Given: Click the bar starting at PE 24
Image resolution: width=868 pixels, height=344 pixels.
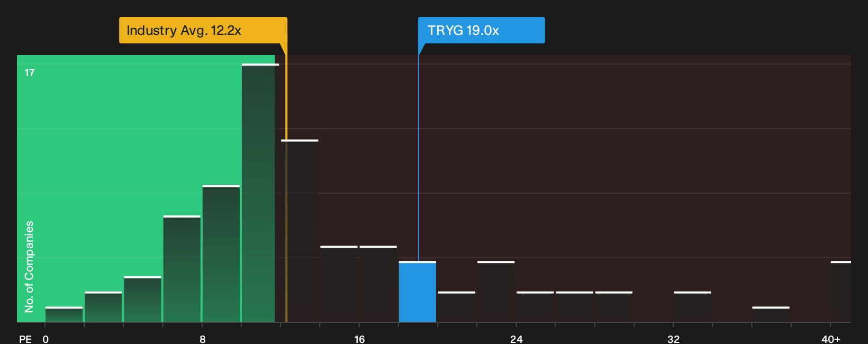Looking at the screenshot, I should (535, 306).
